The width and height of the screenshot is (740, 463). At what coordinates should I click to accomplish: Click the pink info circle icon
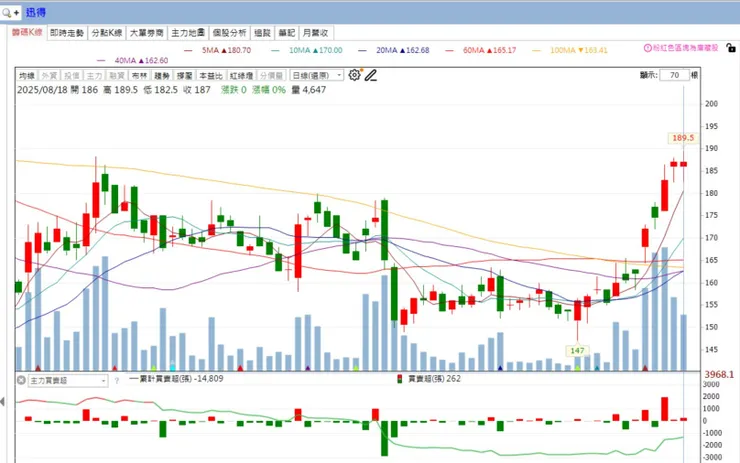pyautogui.click(x=648, y=48)
